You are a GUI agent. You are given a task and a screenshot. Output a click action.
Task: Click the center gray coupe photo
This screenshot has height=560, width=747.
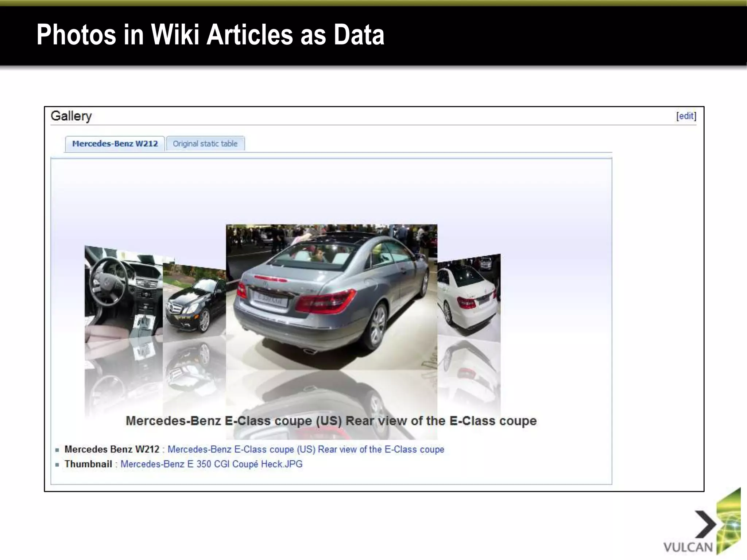(331, 297)
